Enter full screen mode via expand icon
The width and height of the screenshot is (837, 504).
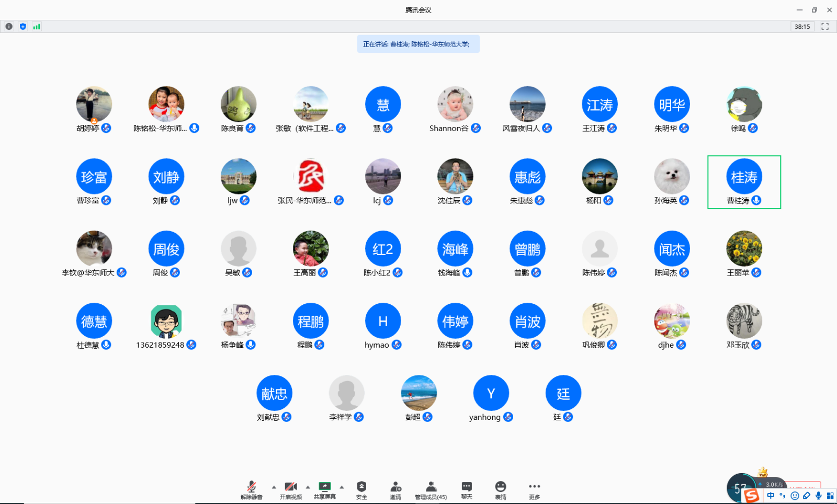pos(825,27)
